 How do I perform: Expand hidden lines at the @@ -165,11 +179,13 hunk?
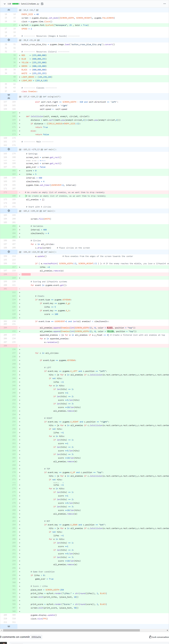click(9, 149)
